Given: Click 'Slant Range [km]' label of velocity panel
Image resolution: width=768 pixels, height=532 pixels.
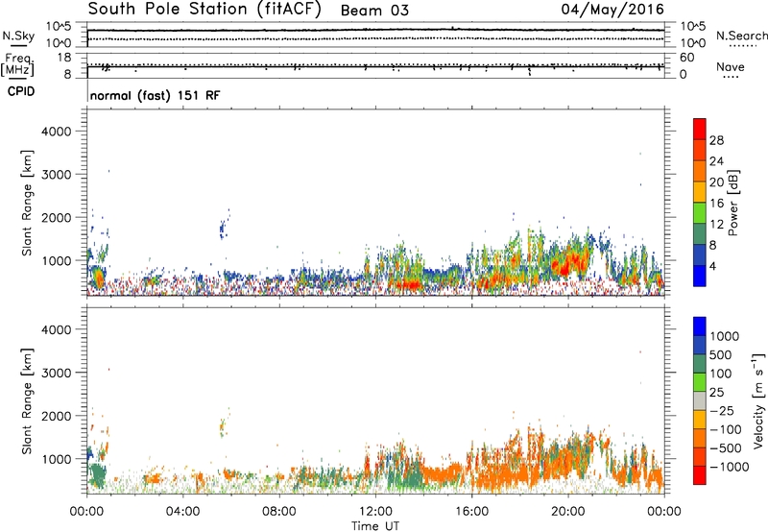Looking at the screenshot, I should point(27,401).
